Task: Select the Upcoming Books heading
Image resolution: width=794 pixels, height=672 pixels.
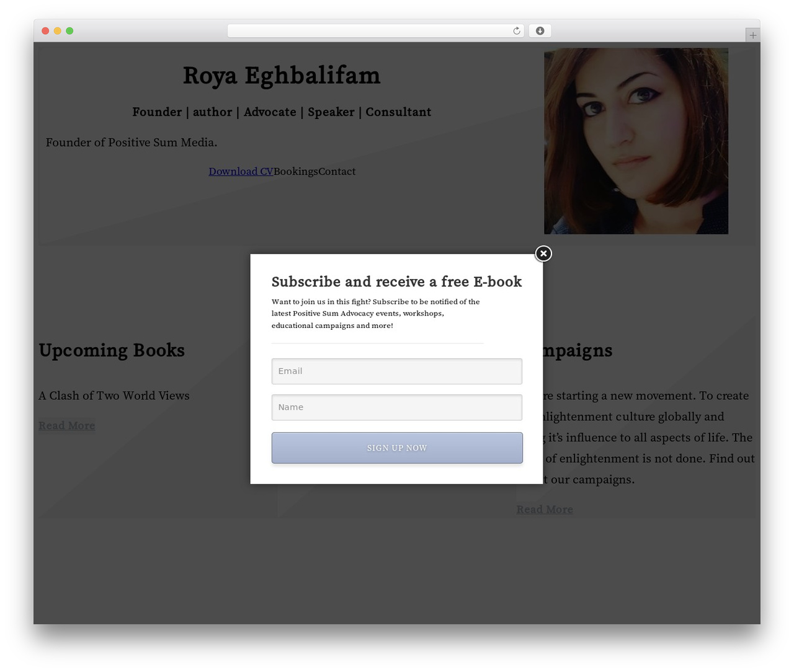Action: pyautogui.click(x=112, y=350)
